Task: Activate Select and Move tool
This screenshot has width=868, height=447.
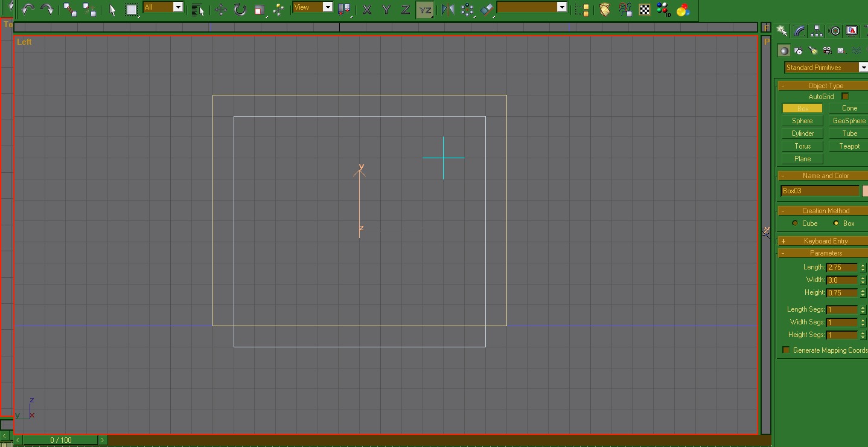Action: (221, 9)
